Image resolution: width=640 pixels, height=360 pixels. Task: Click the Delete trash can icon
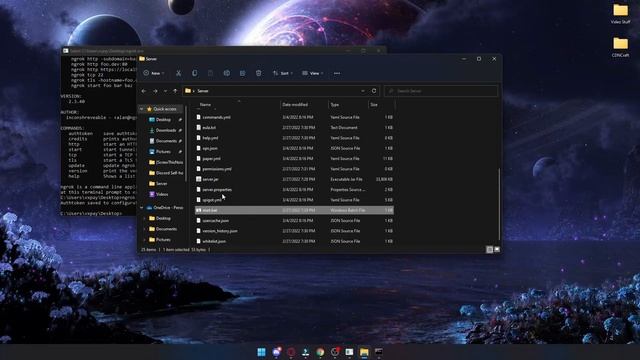(x=258, y=73)
